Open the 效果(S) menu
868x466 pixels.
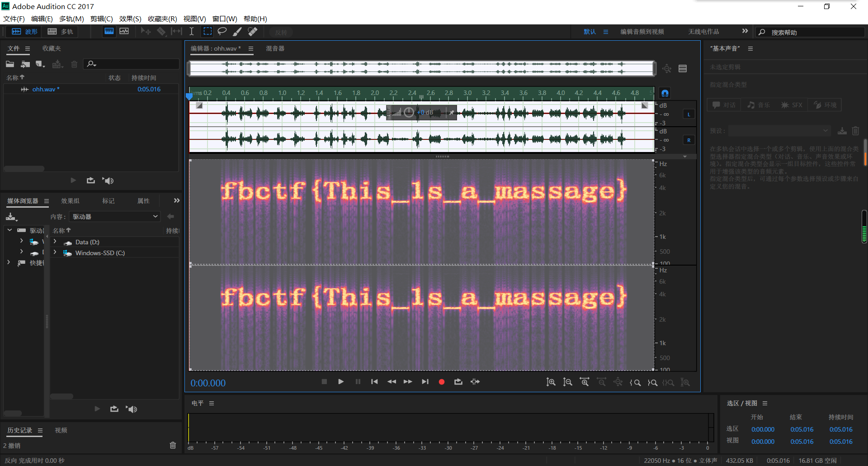tap(130, 19)
